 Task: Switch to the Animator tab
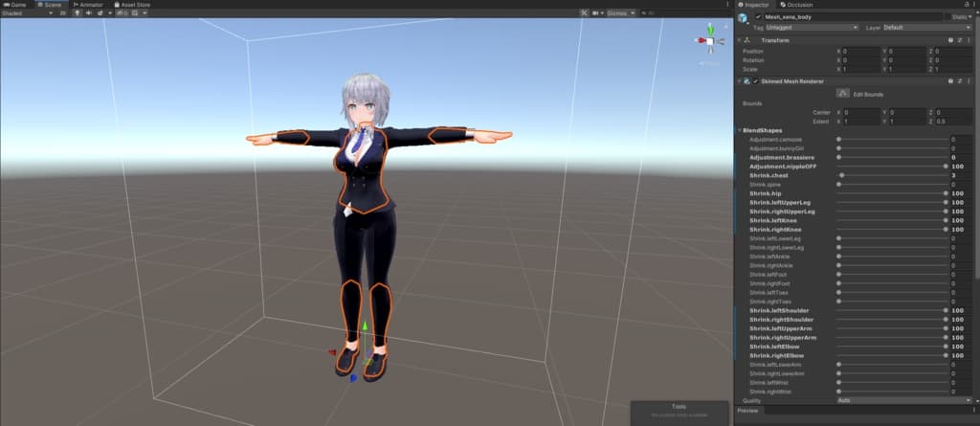click(x=87, y=5)
